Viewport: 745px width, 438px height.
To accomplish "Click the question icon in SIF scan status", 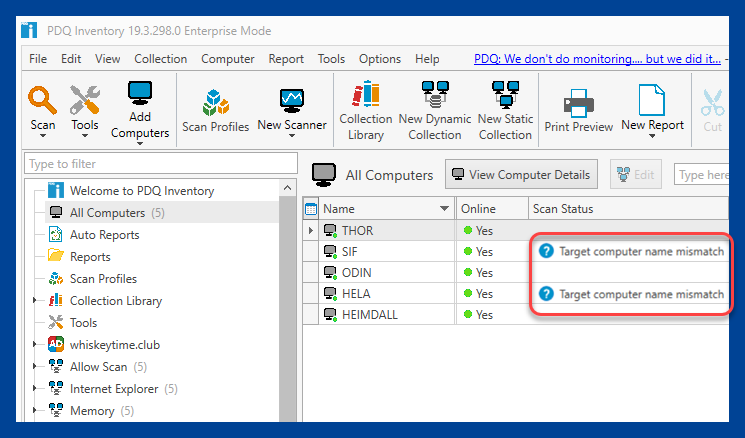I will [x=546, y=251].
